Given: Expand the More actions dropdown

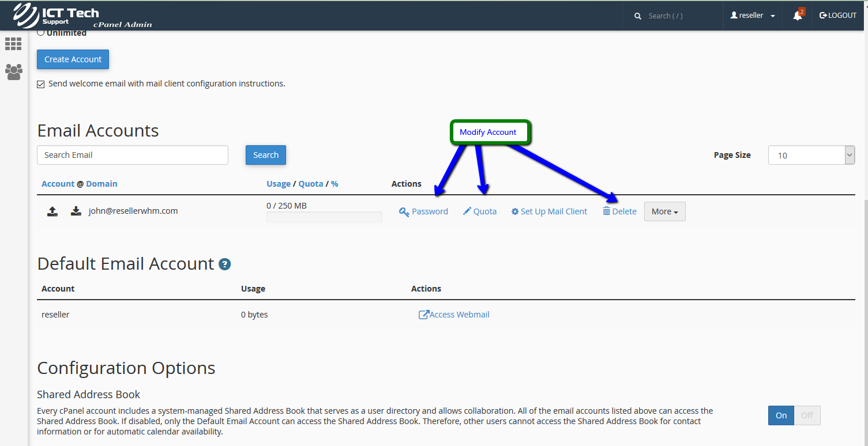Looking at the screenshot, I should pyautogui.click(x=664, y=211).
